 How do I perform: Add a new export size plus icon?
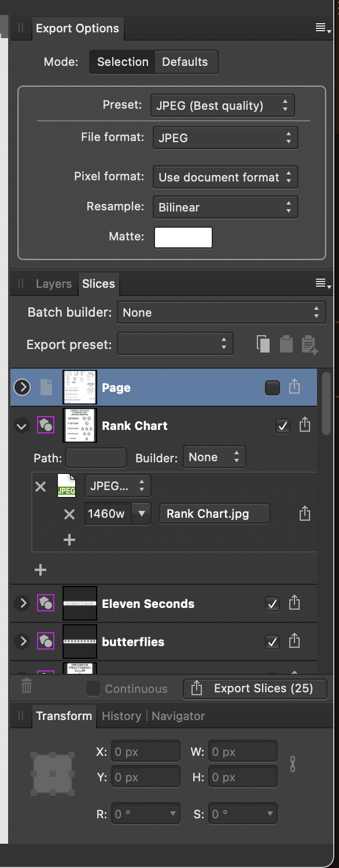[x=69, y=540]
